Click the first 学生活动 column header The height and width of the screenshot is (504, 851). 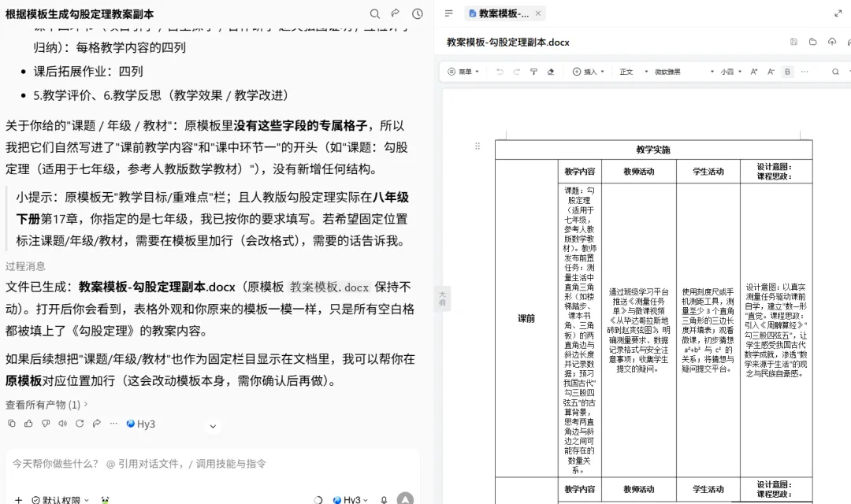click(x=708, y=172)
